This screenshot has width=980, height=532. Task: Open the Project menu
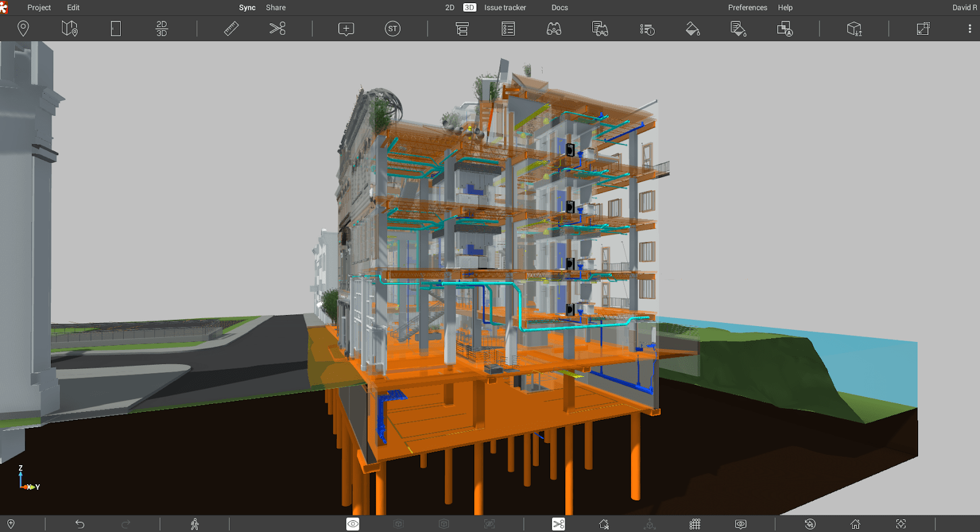tap(39, 7)
